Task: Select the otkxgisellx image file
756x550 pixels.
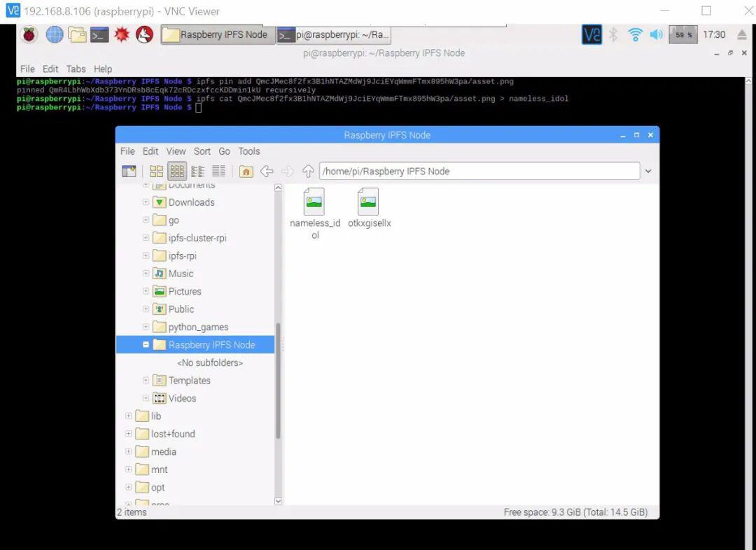Action: pyautogui.click(x=369, y=209)
